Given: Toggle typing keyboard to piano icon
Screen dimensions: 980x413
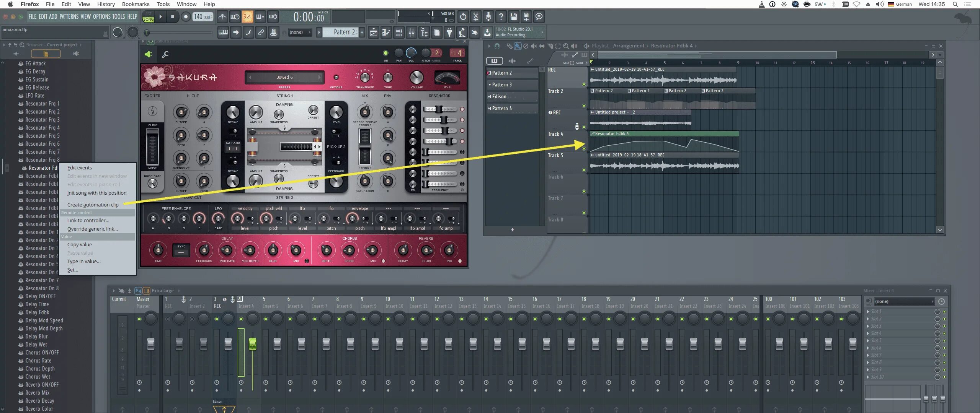Looking at the screenshot, I should click(x=223, y=33).
